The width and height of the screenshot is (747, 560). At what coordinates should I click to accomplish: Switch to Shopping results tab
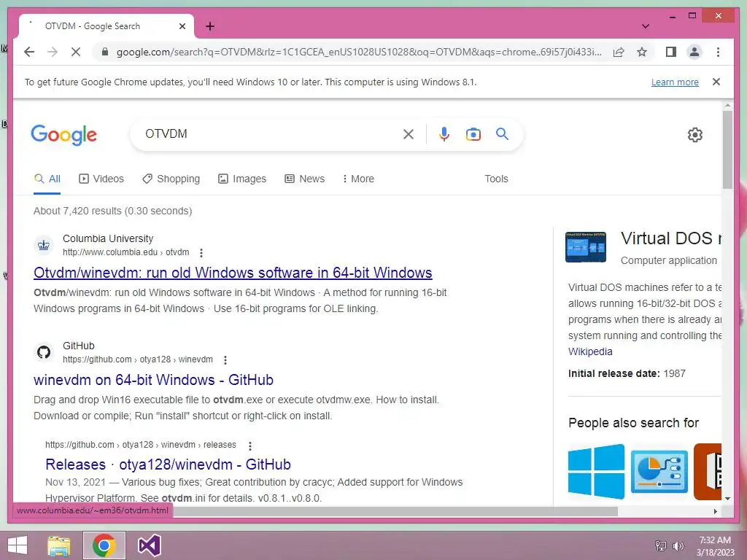[x=171, y=179]
